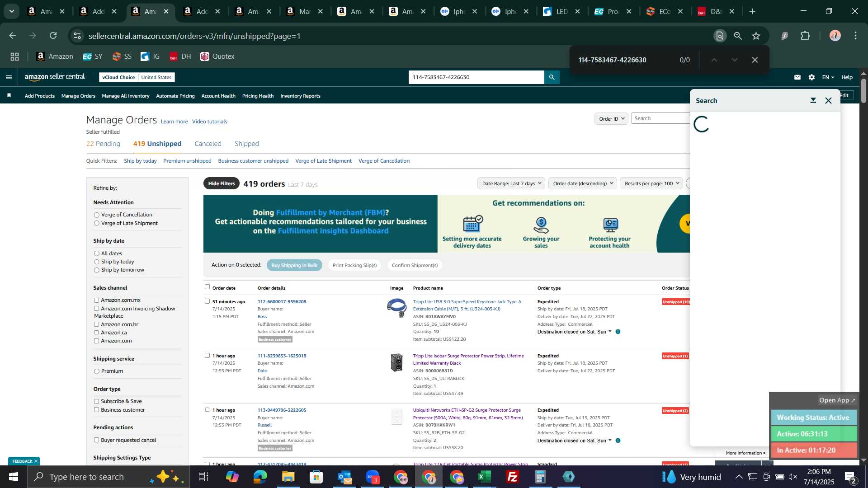868x488 pixels.
Task: Apply Ship by today quick filter
Action: click(140, 161)
